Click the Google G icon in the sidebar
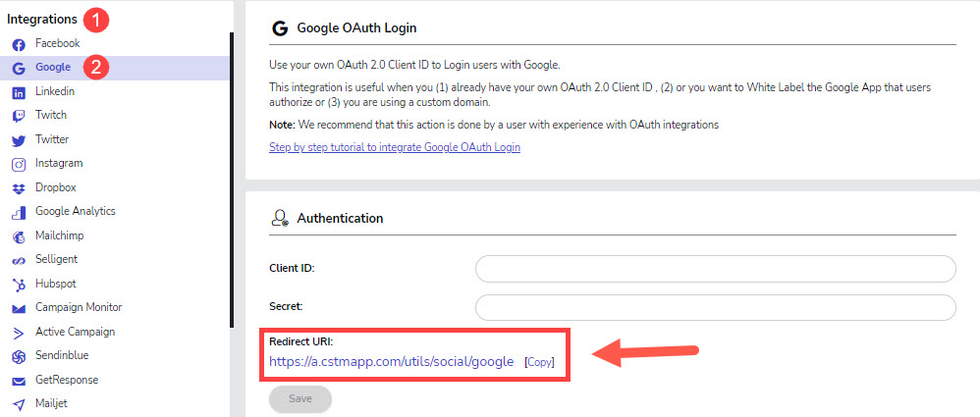Screen dimensions: 980x417 [x=19, y=69]
